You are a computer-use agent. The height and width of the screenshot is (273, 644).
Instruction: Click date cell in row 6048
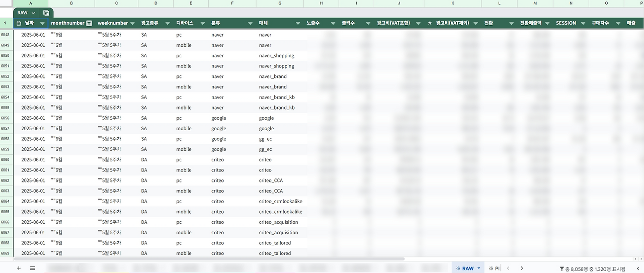click(x=31, y=35)
